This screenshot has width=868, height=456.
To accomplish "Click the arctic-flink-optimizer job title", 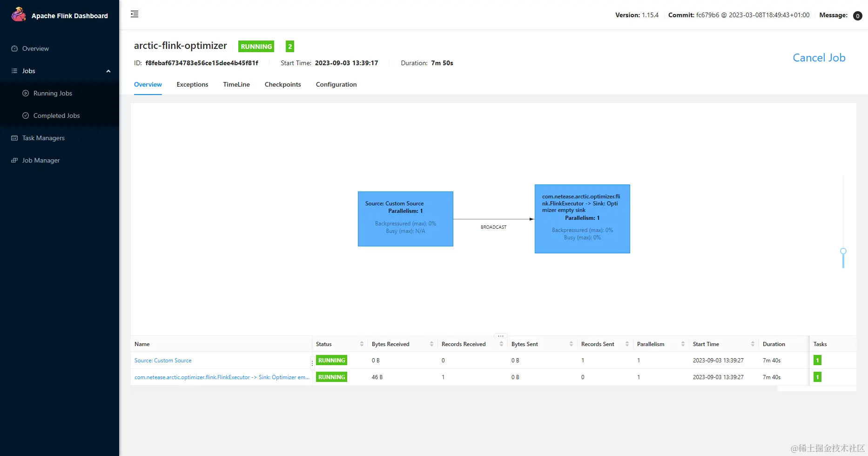I will [x=181, y=46].
